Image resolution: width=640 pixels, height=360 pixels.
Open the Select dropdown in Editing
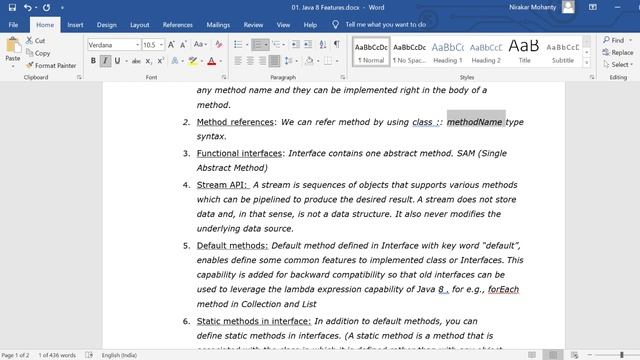coord(618,64)
